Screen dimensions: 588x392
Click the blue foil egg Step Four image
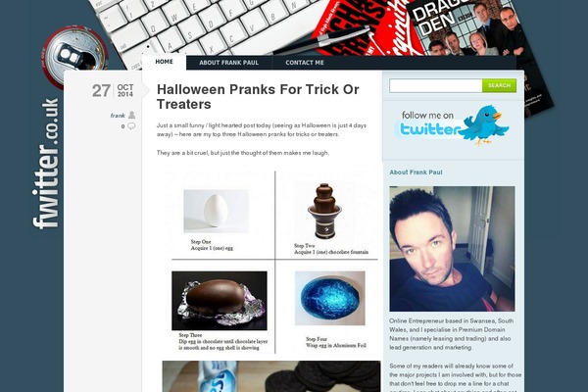point(330,298)
